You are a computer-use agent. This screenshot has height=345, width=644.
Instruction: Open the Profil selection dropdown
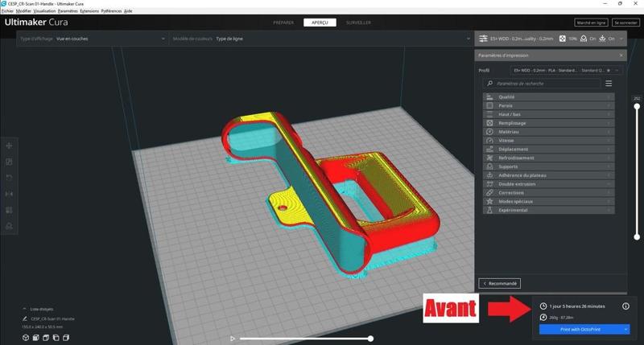pos(567,71)
